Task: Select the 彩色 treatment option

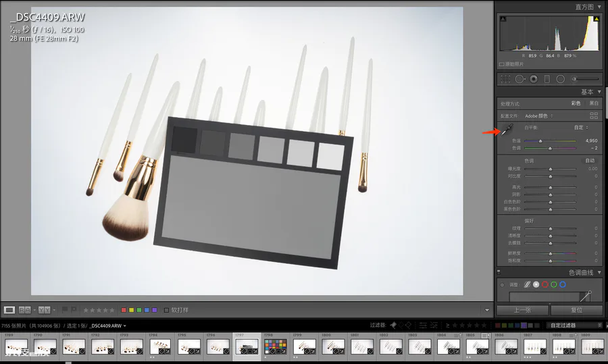Action: tap(576, 103)
